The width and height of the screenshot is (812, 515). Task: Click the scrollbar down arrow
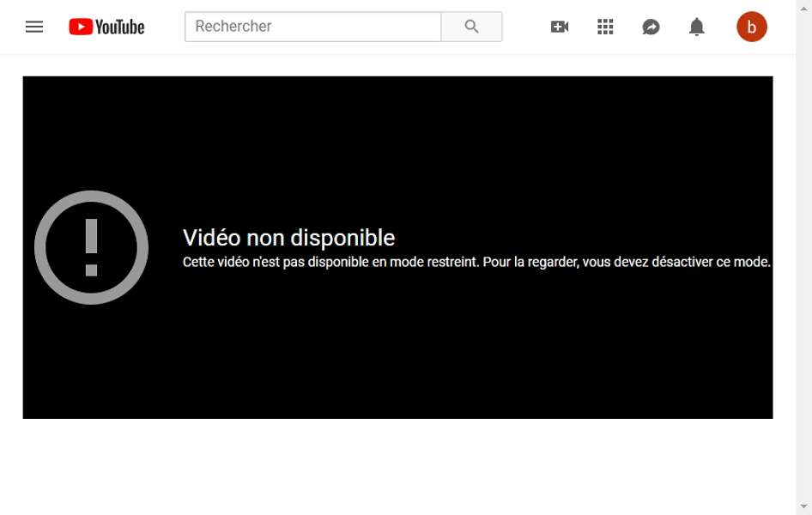click(x=803, y=506)
